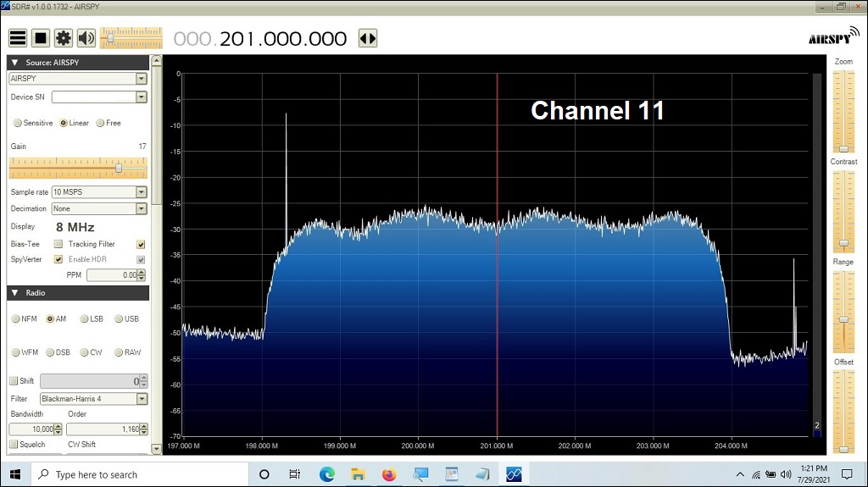Open the Filter type Blackman-Harris 4 dropdown

tap(94, 399)
